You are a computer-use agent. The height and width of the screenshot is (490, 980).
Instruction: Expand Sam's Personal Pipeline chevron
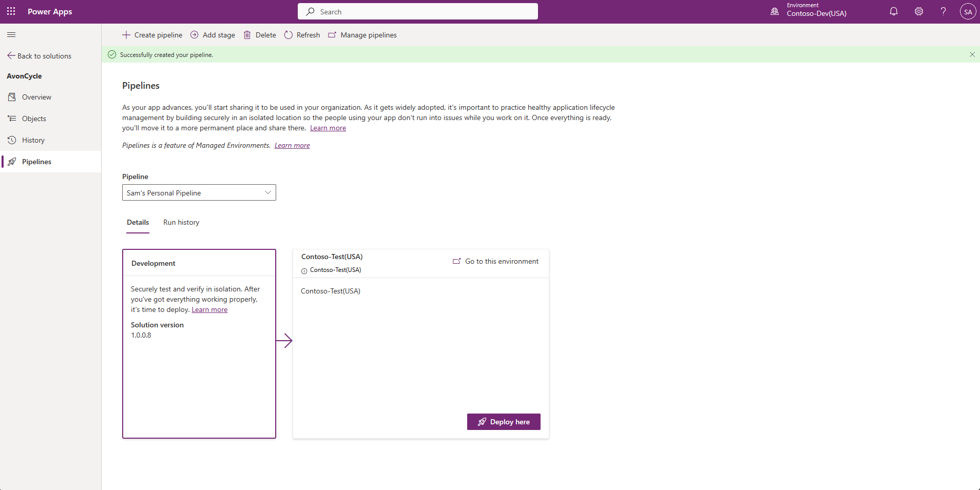tap(267, 192)
